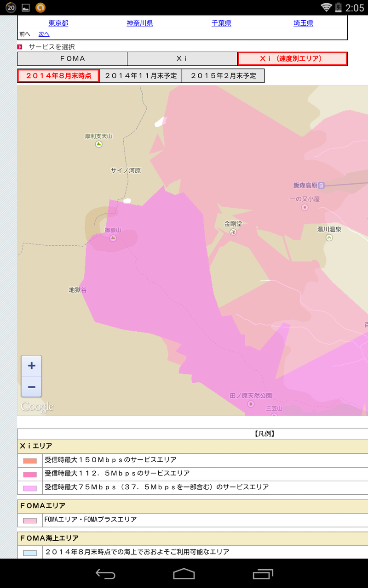Go to the 次へ link
The width and height of the screenshot is (368, 588).
click(x=44, y=34)
